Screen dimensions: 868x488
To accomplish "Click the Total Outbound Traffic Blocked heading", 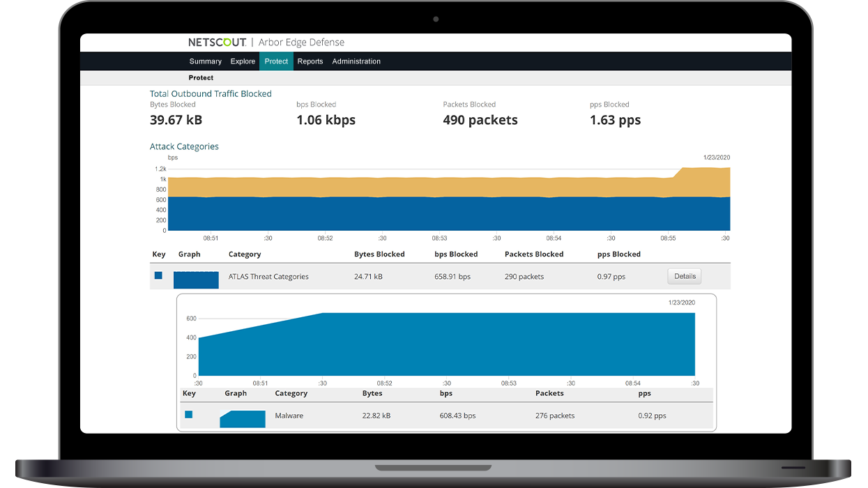I will click(211, 93).
